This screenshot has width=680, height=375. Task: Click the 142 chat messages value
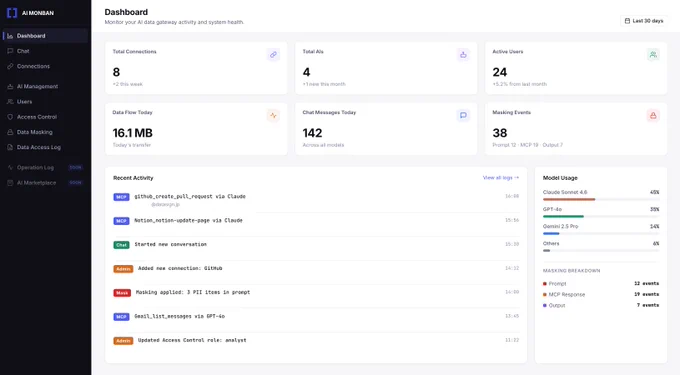312,133
